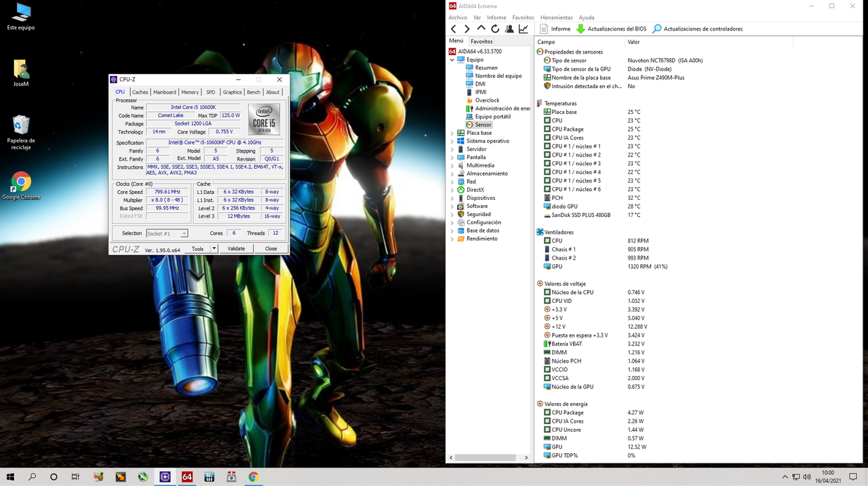
Task: Click the Close button in CPU-Z
Action: click(x=271, y=249)
